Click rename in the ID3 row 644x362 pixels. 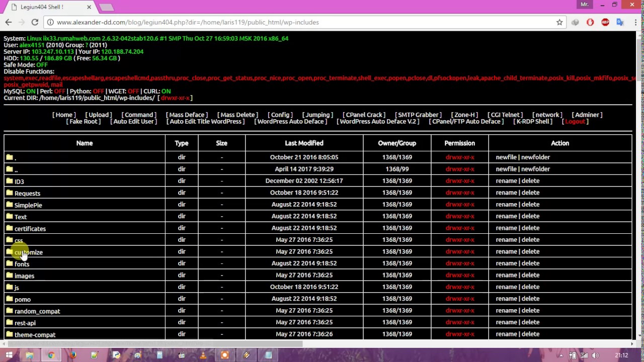pyautogui.click(x=506, y=180)
